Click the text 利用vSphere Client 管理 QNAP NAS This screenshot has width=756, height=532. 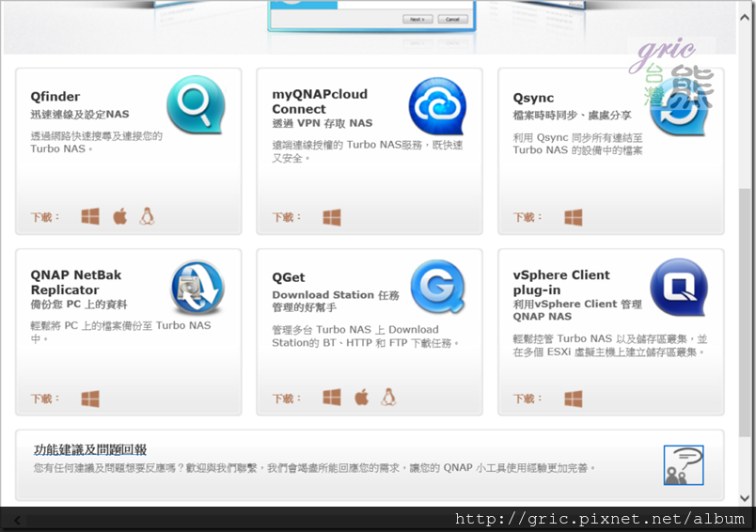[x=577, y=310]
